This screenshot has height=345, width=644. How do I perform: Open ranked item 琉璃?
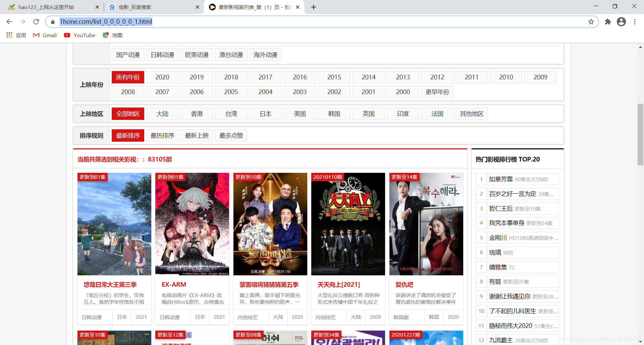(495, 253)
